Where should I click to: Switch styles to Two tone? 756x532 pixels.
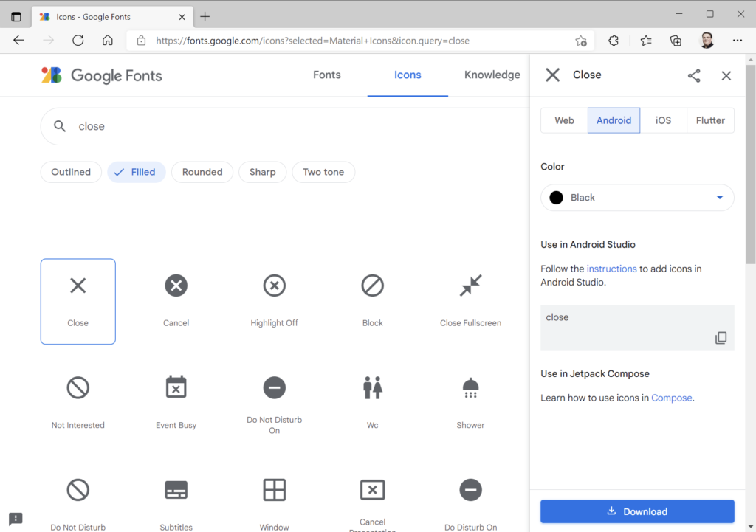pyautogui.click(x=323, y=171)
